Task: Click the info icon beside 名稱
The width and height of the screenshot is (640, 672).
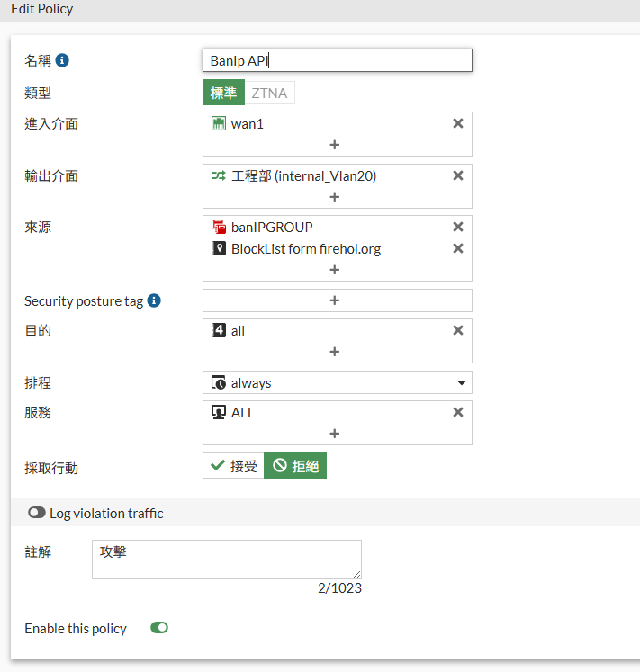Action: coord(62,60)
